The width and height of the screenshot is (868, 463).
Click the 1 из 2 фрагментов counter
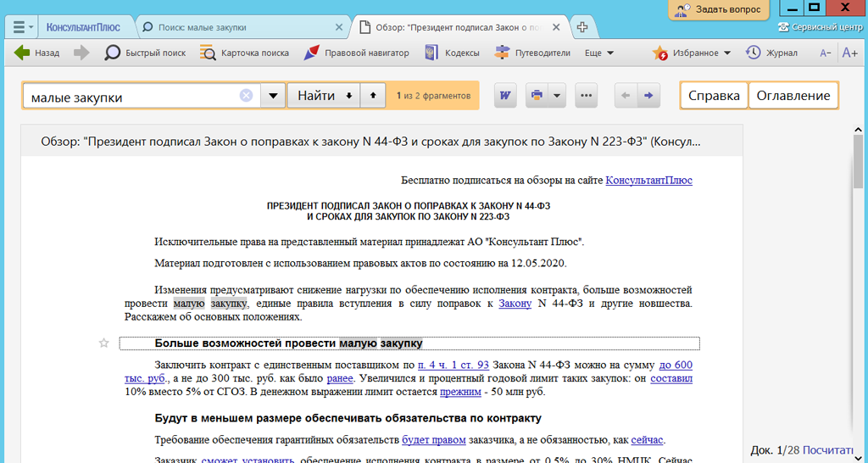point(433,96)
